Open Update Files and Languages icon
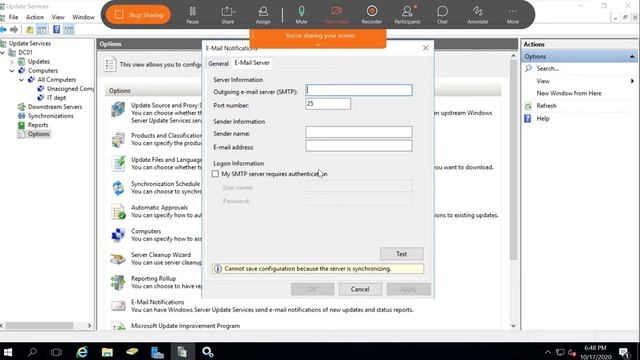Image resolution: width=640 pixels, height=360 pixels. tap(118, 164)
